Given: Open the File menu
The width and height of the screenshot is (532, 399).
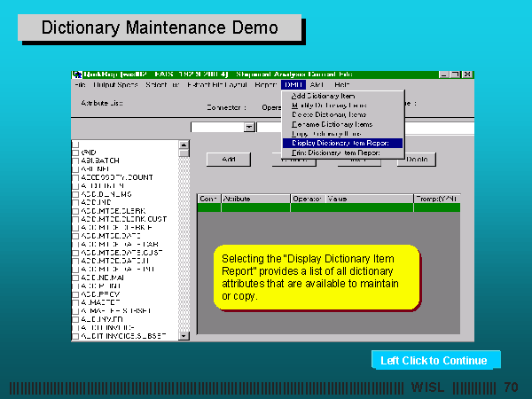Looking at the screenshot, I should (x=80, y=85).
